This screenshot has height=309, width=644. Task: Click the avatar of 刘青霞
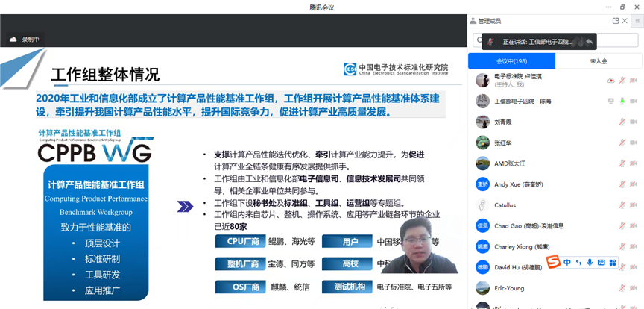click(482, 122)
